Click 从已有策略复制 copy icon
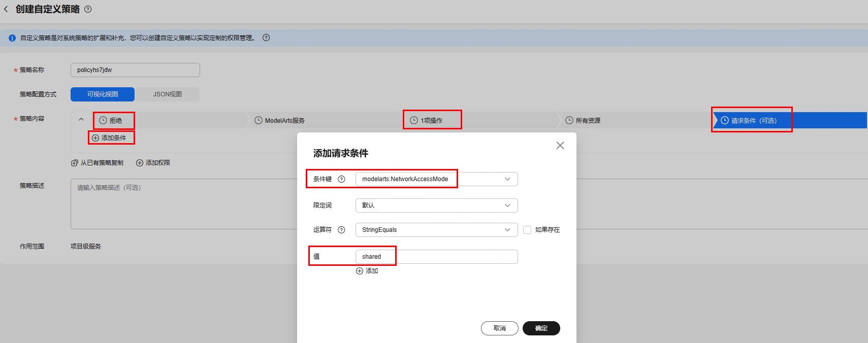Screen dimensions: 868x343 tap(75, 163)
